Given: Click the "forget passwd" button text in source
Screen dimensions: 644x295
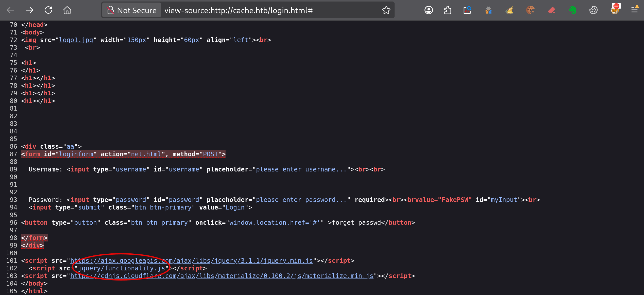Looking at the screenshot, I should pos(356,223).
